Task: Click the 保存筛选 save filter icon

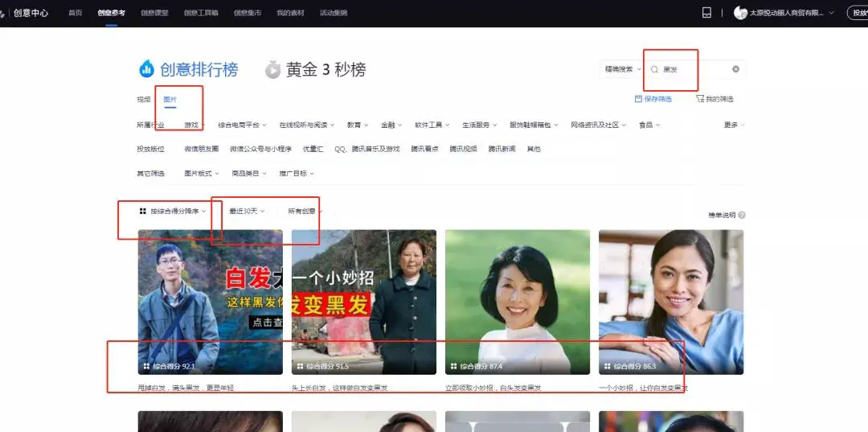Action: [x=638, y=99]
